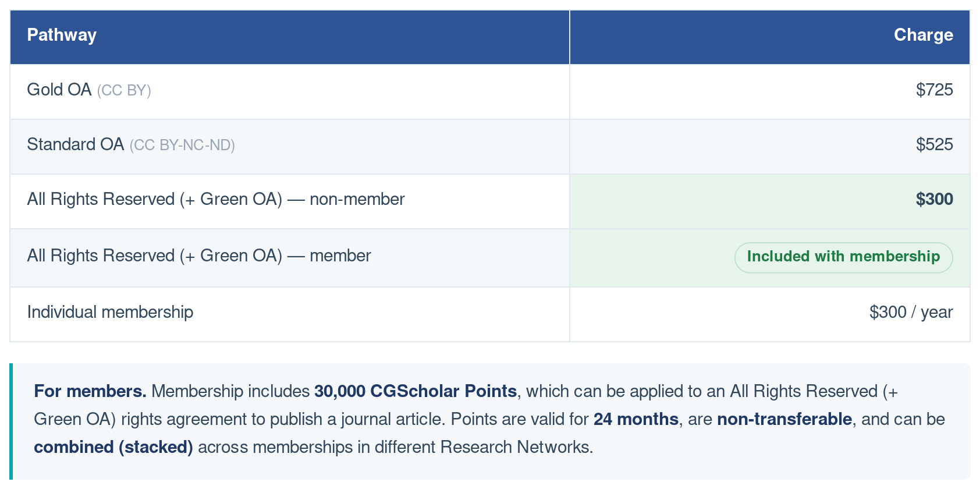The width and height of the screenshot is (980, 489).
Task: Select the Gold OA row label
Action: (59, 90)
